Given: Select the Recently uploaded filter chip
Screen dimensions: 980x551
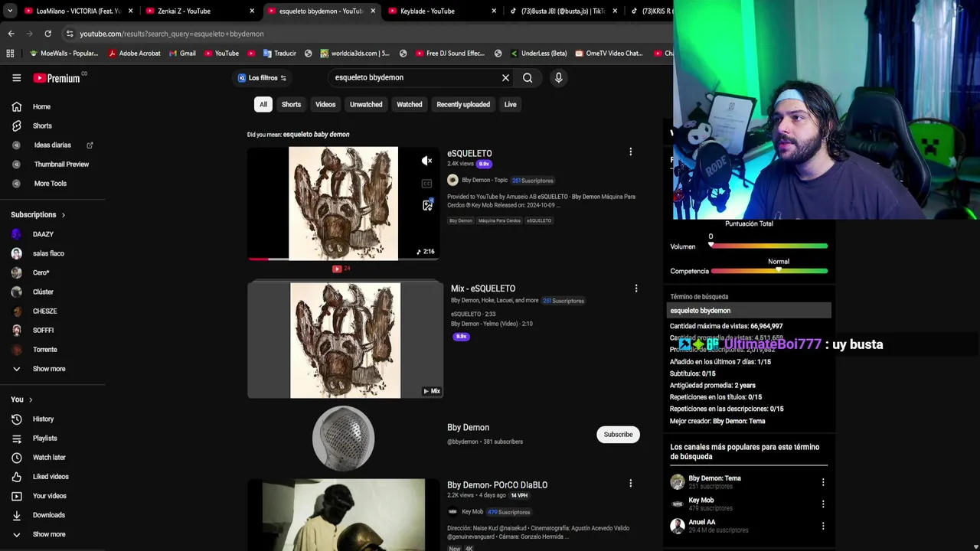Looking at the screenshot, I should [463, 104].
